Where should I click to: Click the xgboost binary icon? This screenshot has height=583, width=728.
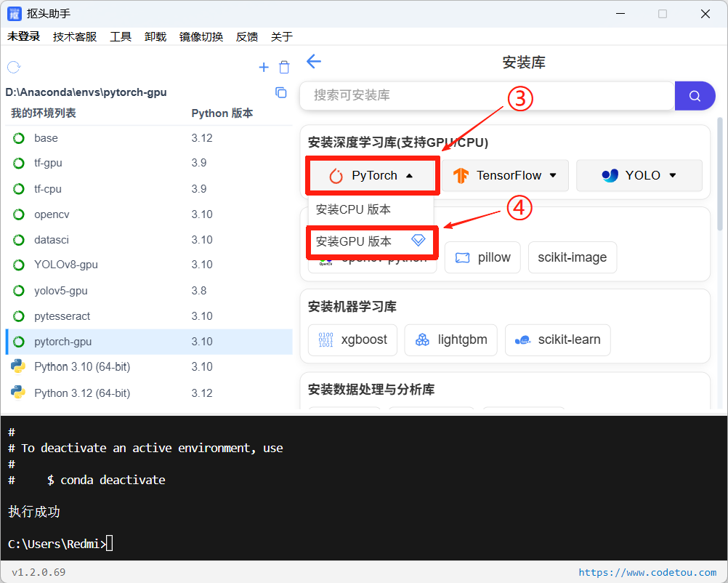pyautogui.click(x=326, y=339)
